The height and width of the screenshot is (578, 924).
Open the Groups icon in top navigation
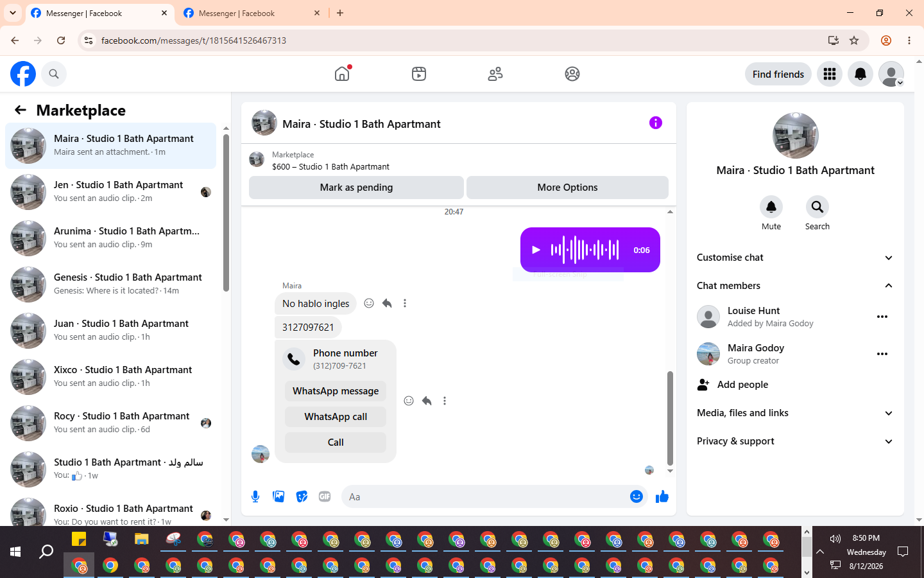(572, 74)
